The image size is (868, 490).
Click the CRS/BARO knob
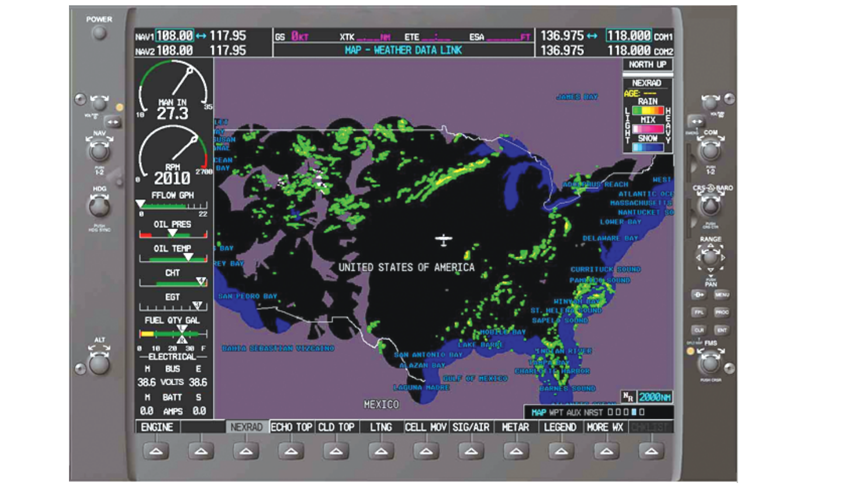711,206
